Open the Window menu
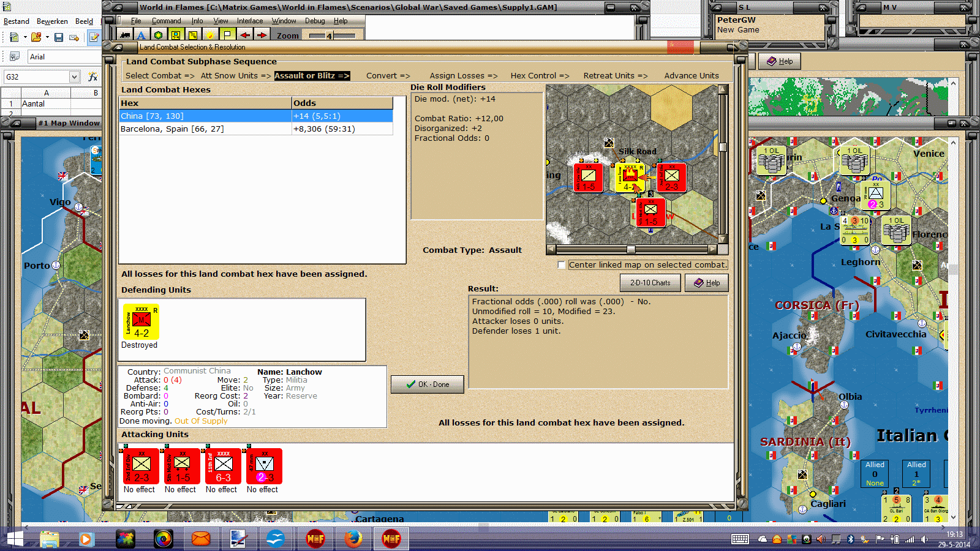The height and width of the screenshot is (551, 980). coord(284,21)
